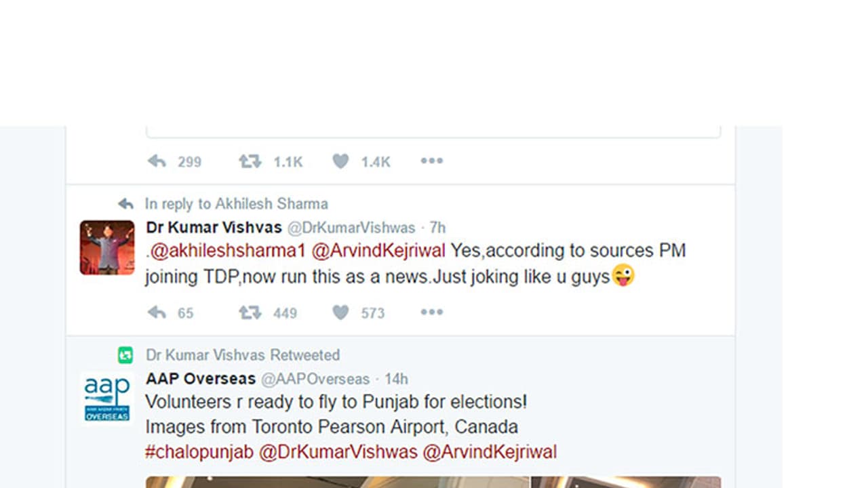Retweet the tweet with 1.1K retweets
This screenshot has width=868, height=488.
click(250, 161)
